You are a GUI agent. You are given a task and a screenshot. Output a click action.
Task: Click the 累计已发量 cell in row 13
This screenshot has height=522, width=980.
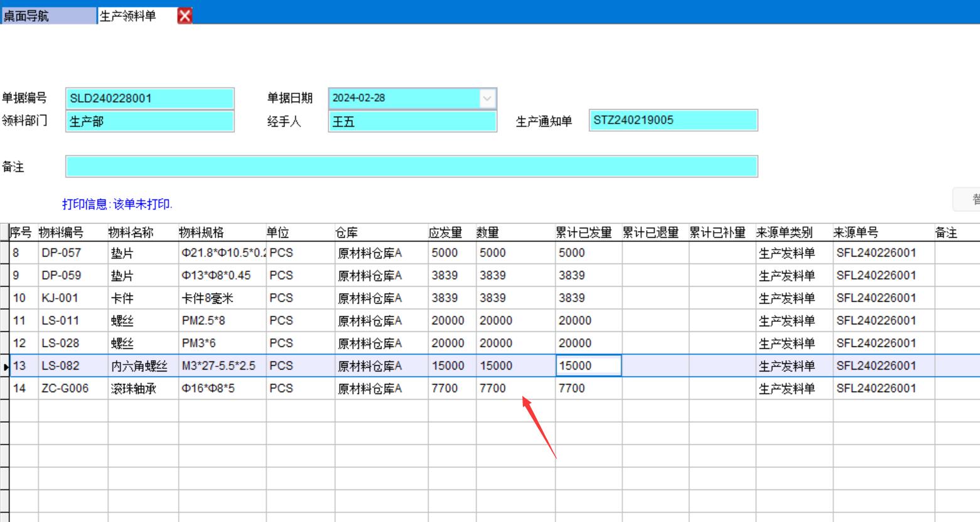point(588,366)
